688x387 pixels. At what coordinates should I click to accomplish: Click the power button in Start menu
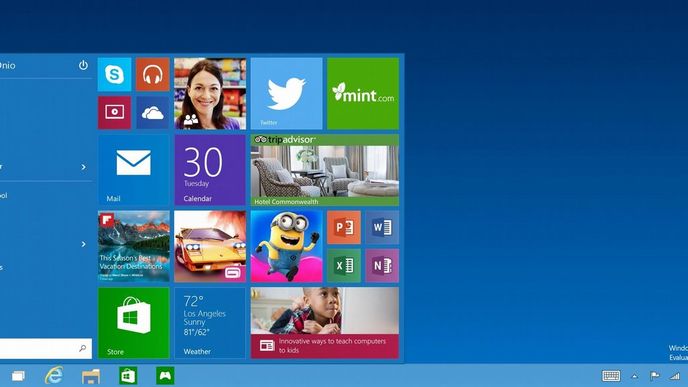point(83,65)
